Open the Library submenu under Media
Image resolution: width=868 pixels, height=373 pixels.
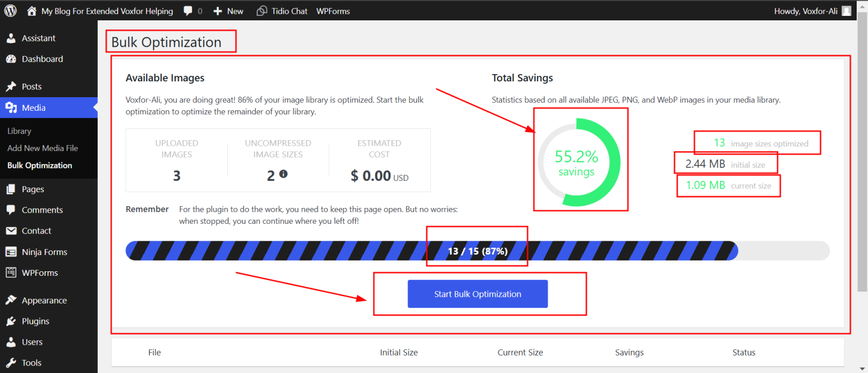(19, 131)
